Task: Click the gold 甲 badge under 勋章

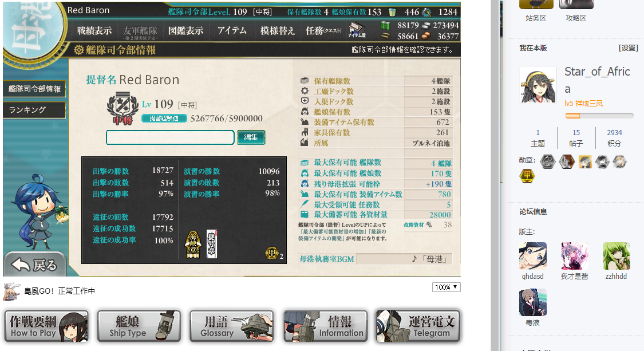Action: (x=527, y=176)
